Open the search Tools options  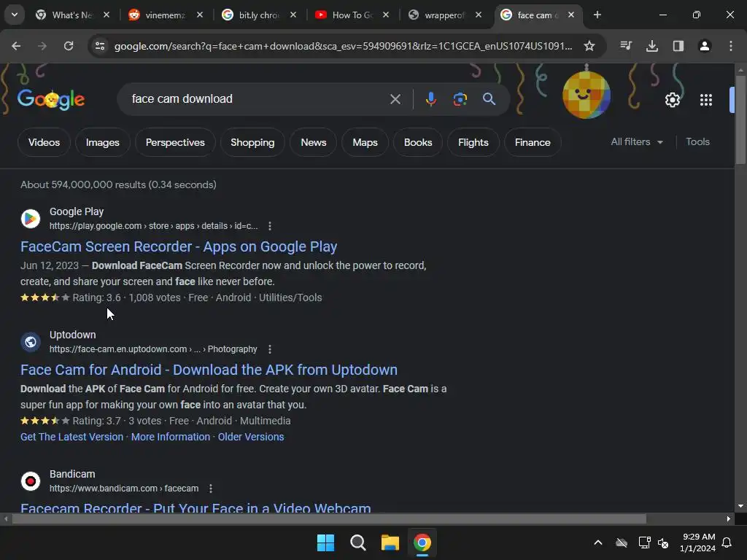coord(697,142)
